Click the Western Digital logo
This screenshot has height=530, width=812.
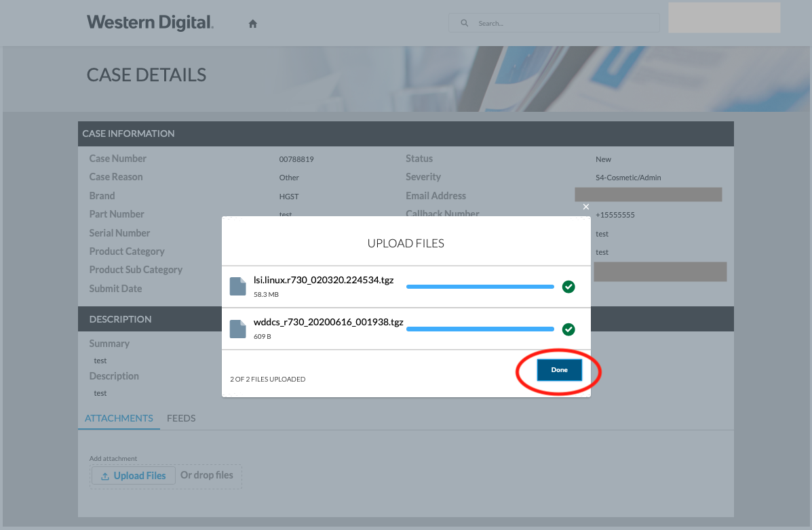[150, 22]
